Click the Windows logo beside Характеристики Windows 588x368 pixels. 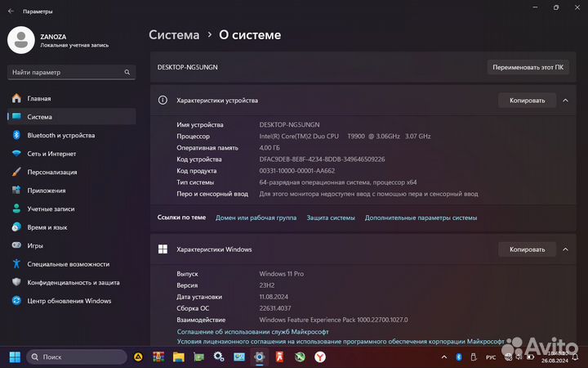pos(163,249)
